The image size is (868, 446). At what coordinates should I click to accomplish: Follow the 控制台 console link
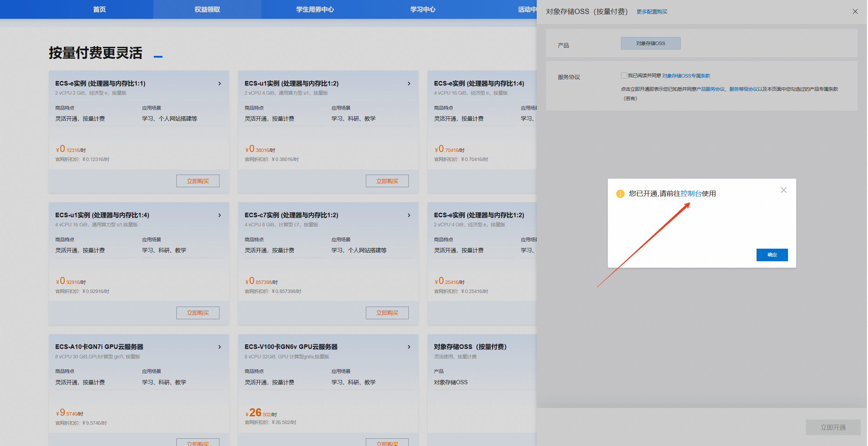tap(691, 193)
